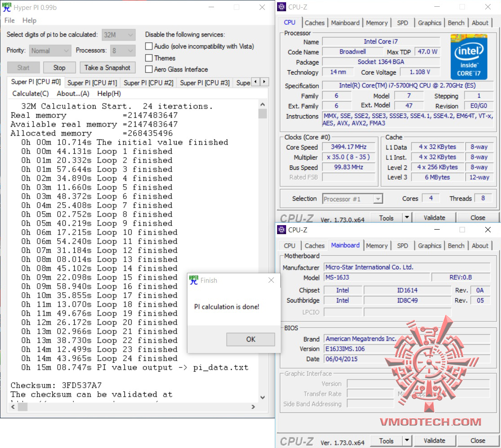Click the horizontal scrollbar left arrow
501x448 pixels.
point(13,407)
